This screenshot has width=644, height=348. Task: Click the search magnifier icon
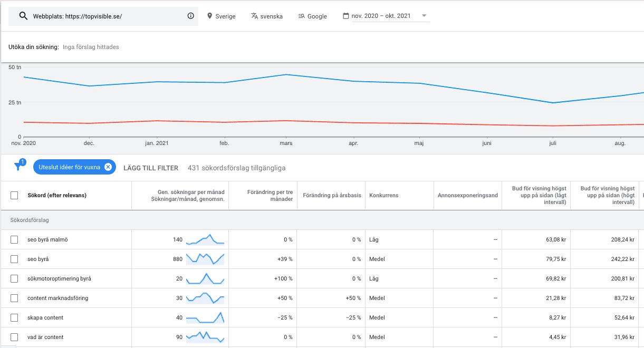23,16
